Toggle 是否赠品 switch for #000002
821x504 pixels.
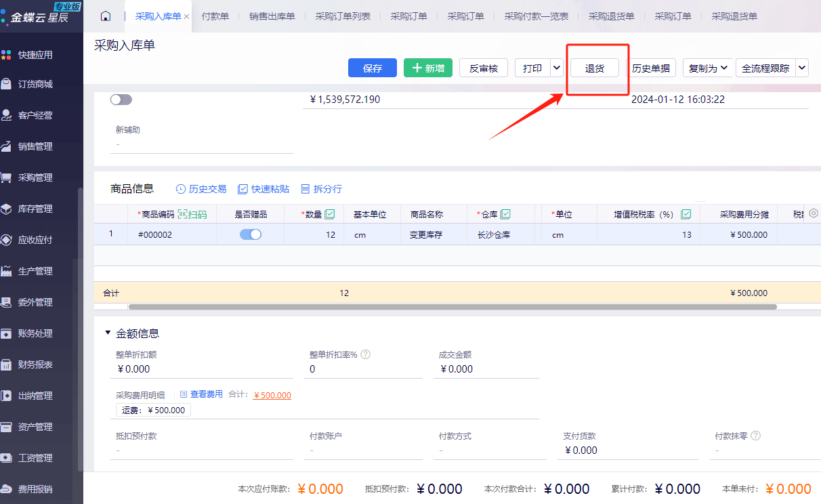[251, 234]
